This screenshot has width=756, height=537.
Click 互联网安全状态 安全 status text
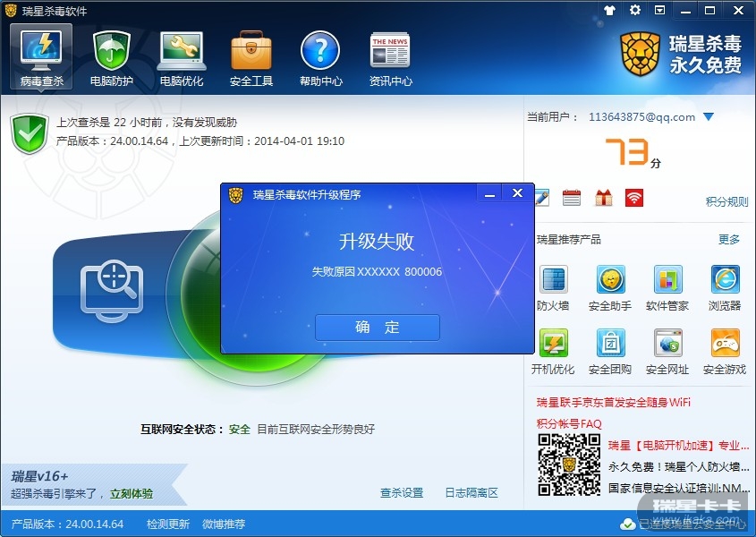click(x=195, y=429)
